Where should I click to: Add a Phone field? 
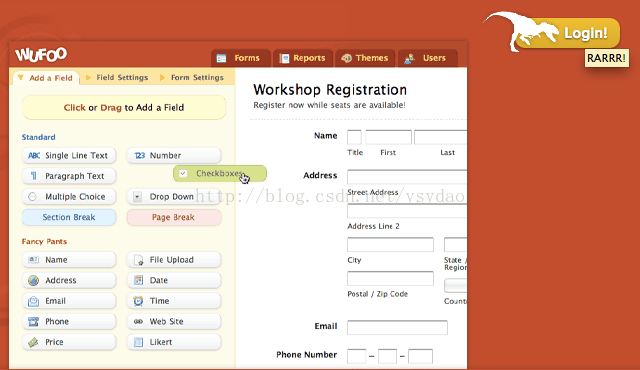tap(69, 321)
